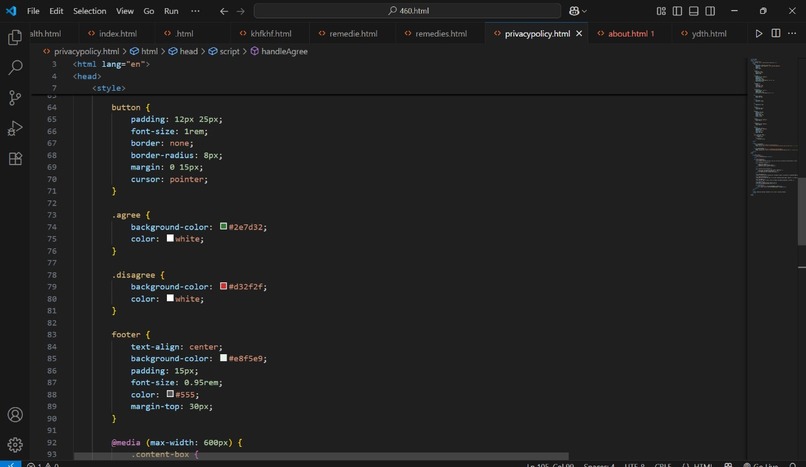
Task: Switch to the ydth.html tab
Action: click(x=709, y=33)
